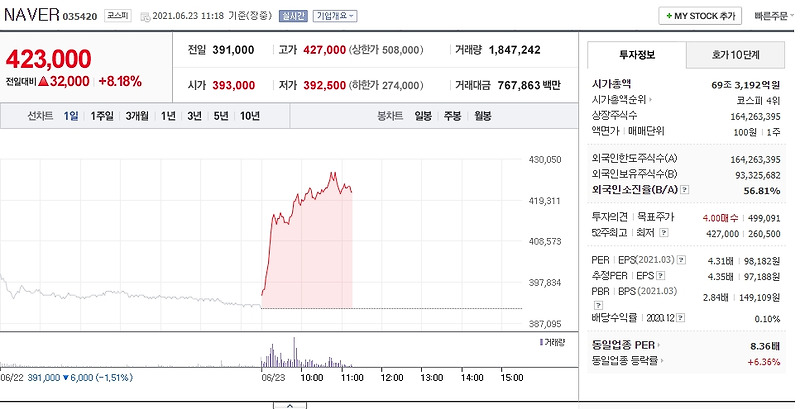Image resolution: width=800 pixels, height=409 pixels.
Task: Select the 1일 line chart period
Action: (x=71, y=116)
